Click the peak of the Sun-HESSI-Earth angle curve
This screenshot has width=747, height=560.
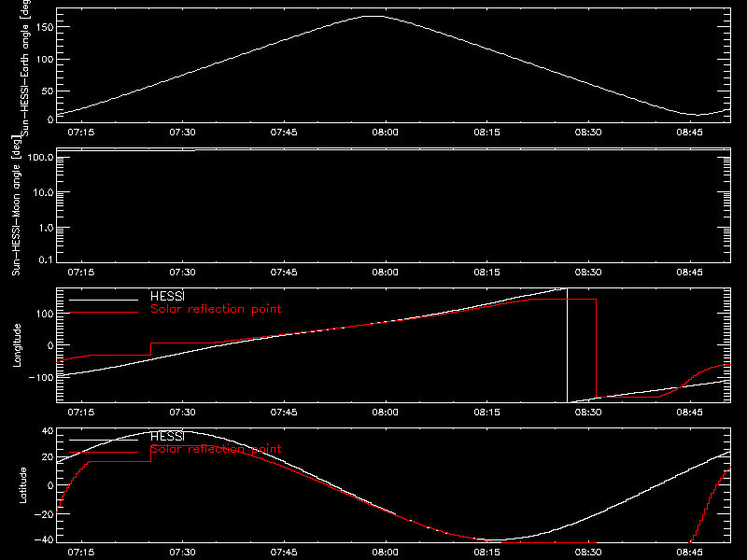click(374, 17)
